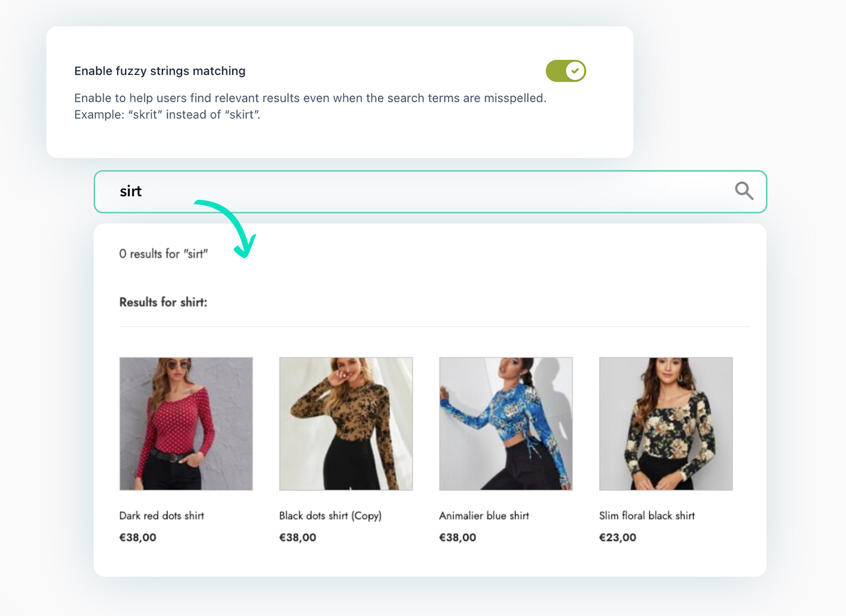
Task: Click the €38,00 price under Dark red dots shirt
Action: (138, 537)
